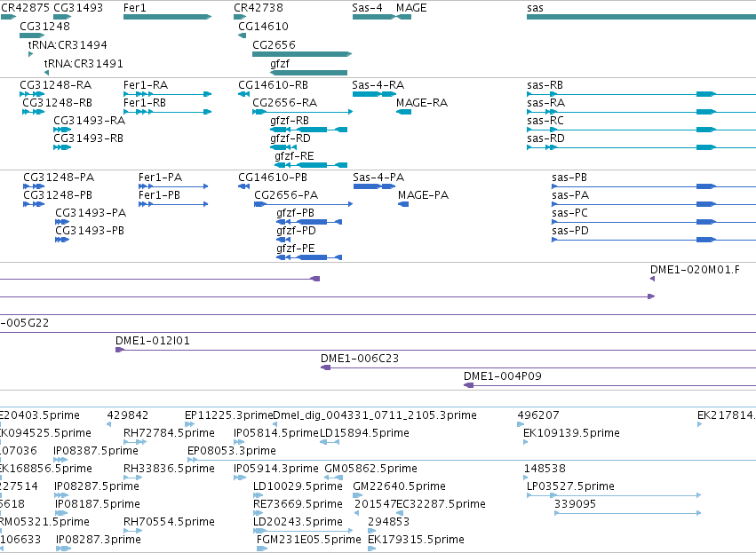Select transcript sas-RA
This screenshot has height=553, width=756.
click(x=641, y=112)
